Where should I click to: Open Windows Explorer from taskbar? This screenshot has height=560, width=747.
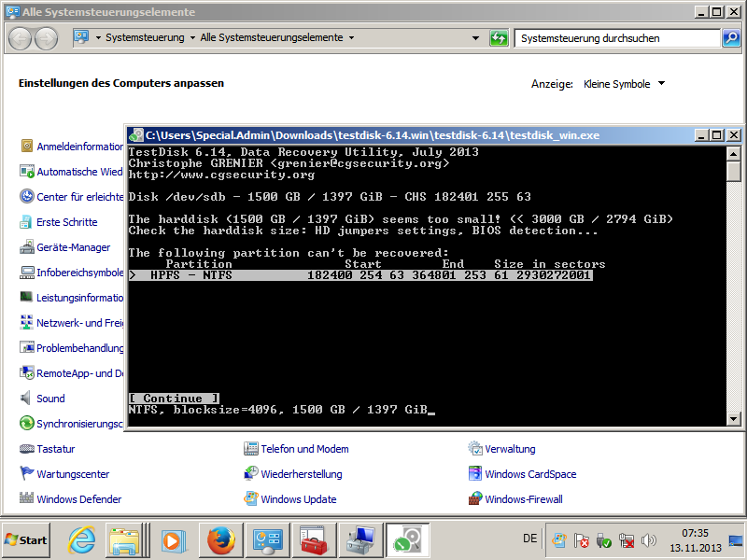(125, 540)
